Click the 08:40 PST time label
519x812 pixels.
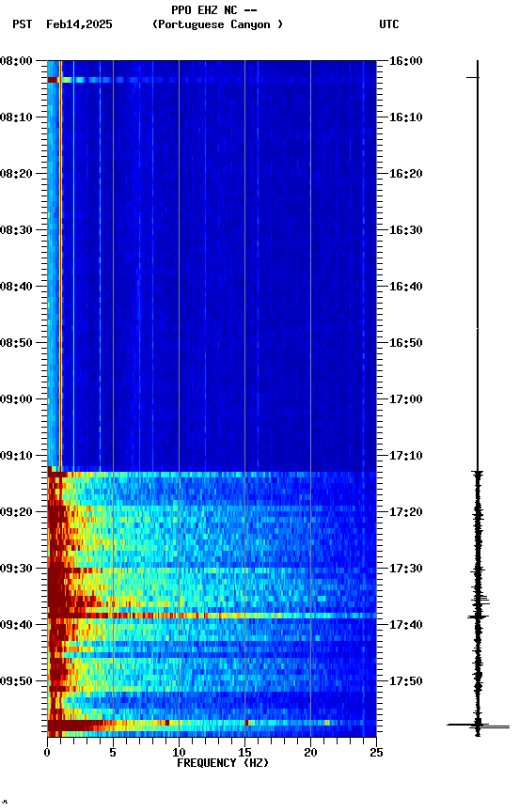click(x=16, y=287)
